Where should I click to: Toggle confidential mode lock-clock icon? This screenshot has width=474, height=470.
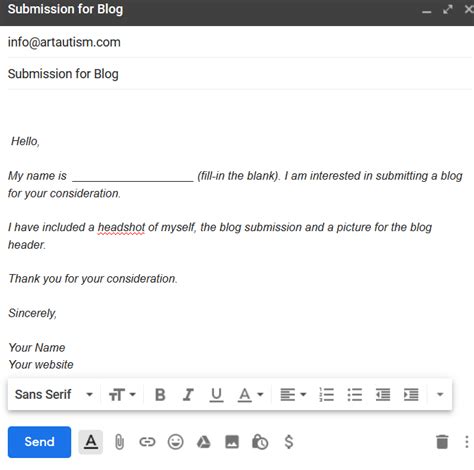click(260, 442)
